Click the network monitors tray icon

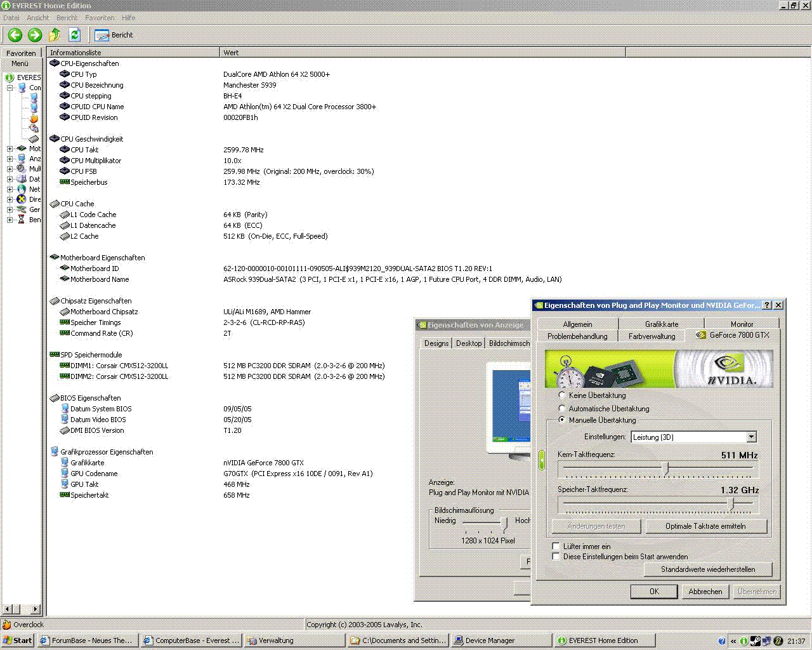click(x=766, y=641)
